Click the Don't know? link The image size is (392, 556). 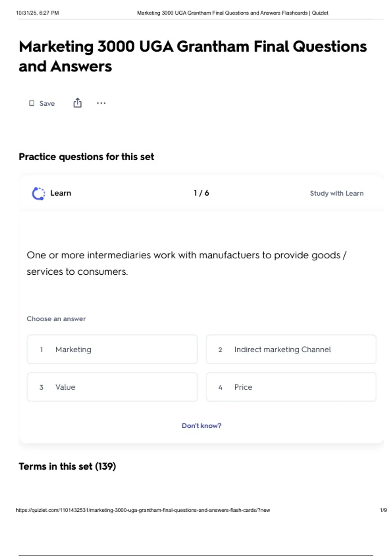tap(202, 426)
